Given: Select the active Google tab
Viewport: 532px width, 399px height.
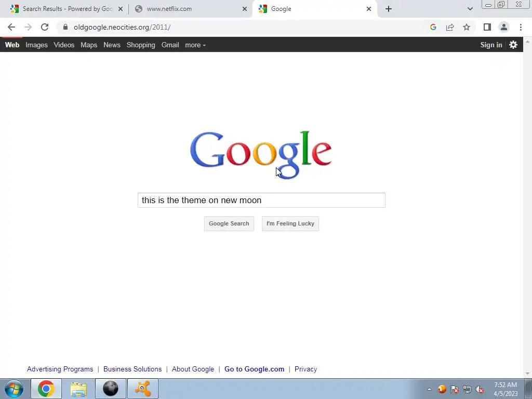Looking at the screenshot, I should [315, 9].
